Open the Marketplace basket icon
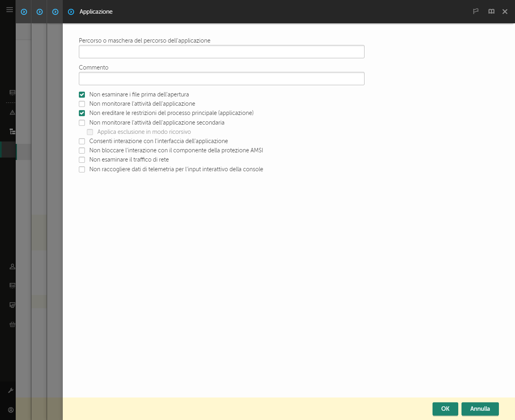The width and height of the screenshot is (515, 420). (12, 324)
